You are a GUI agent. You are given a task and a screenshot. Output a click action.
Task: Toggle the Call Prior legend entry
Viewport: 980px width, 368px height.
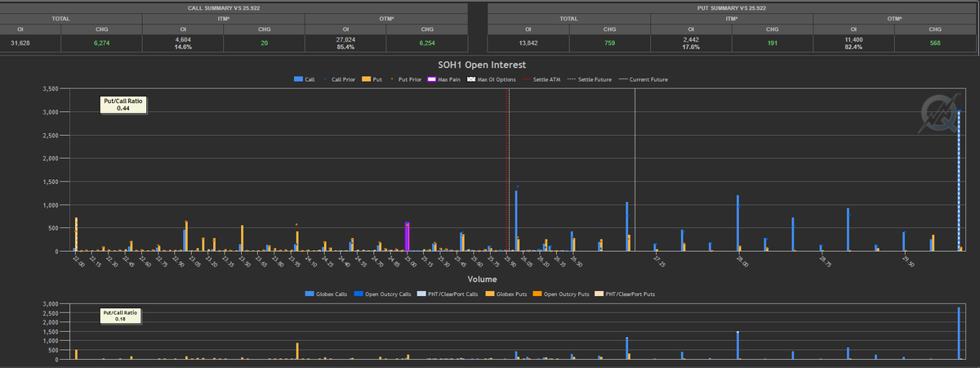point(338,79)
